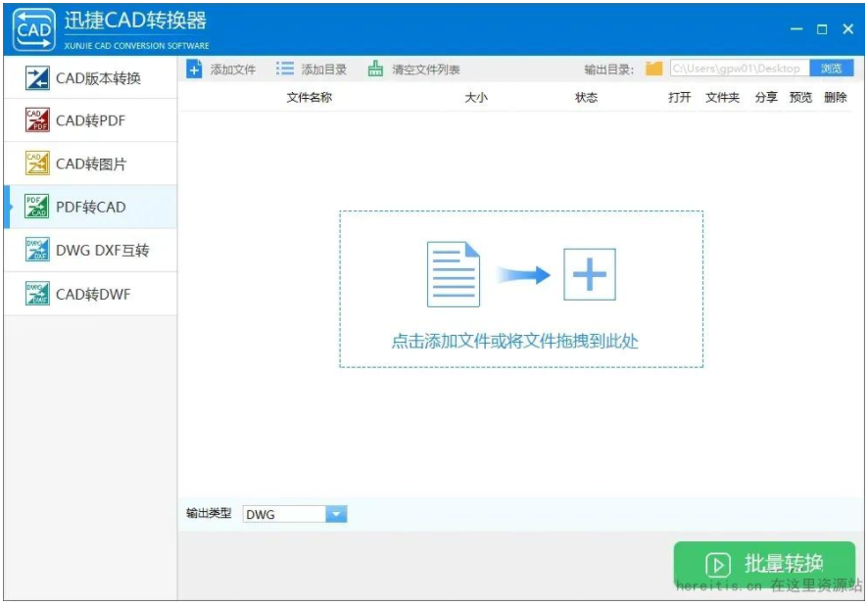Click the document icon in the drop zone
This screenshot has height=606, width=868.
point(454,274)
